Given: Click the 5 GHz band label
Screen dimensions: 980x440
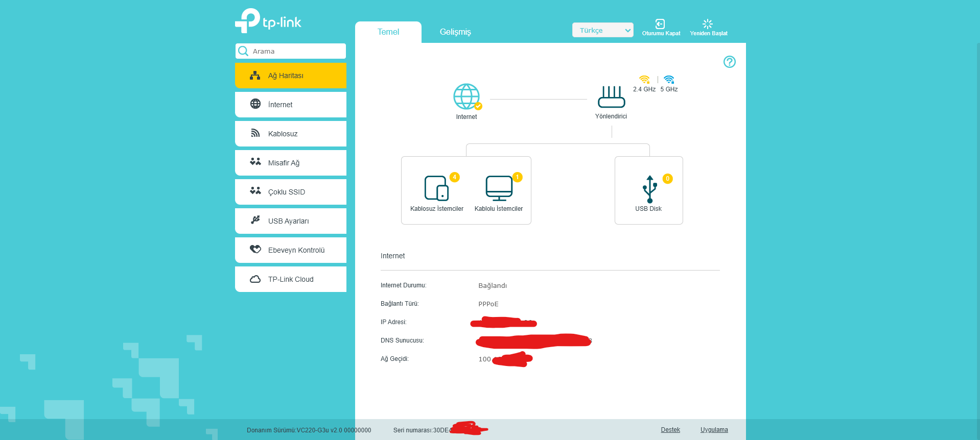Looking at the screenshot, I should pos(669,89).
